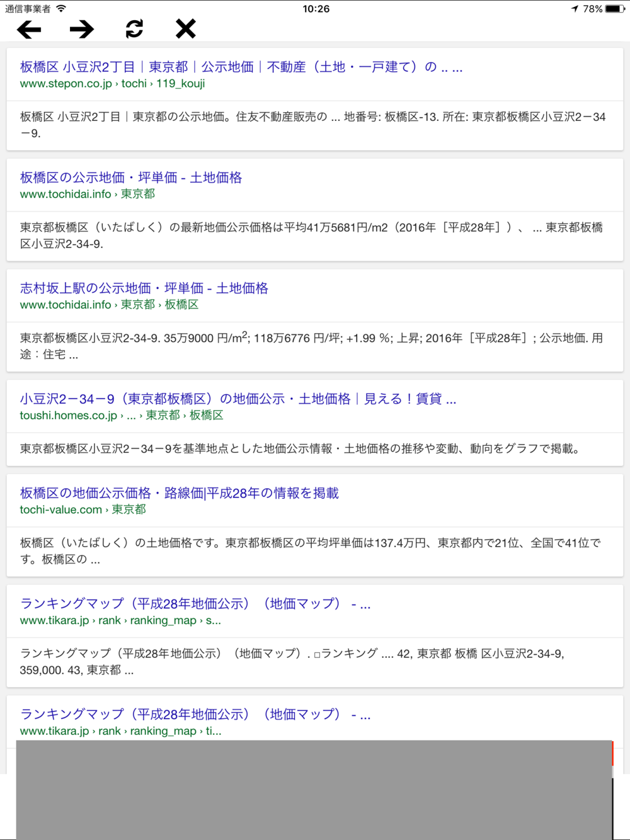Tap the 通信事業者 carrier label

click(x=28, y=9)
